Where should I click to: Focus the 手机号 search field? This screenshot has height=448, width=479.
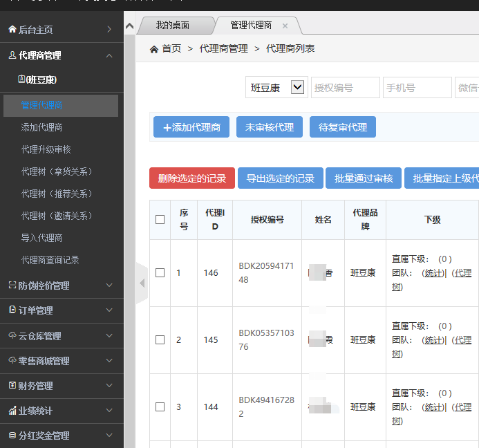(417, 87)
